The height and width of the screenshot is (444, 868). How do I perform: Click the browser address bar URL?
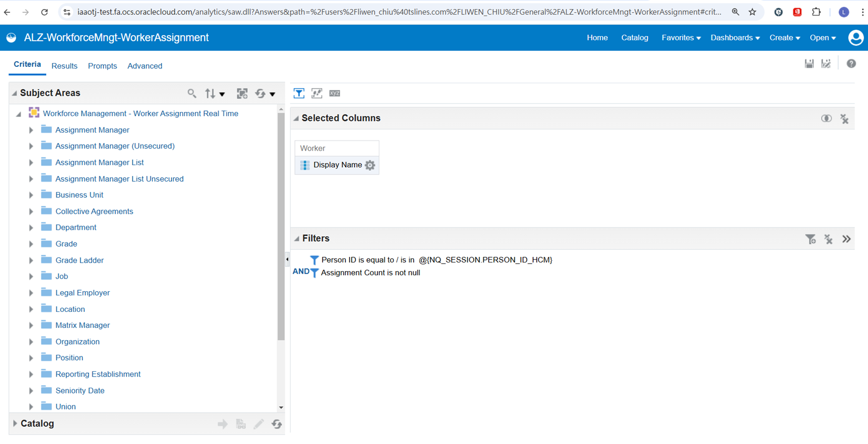(x=399, y=12)
